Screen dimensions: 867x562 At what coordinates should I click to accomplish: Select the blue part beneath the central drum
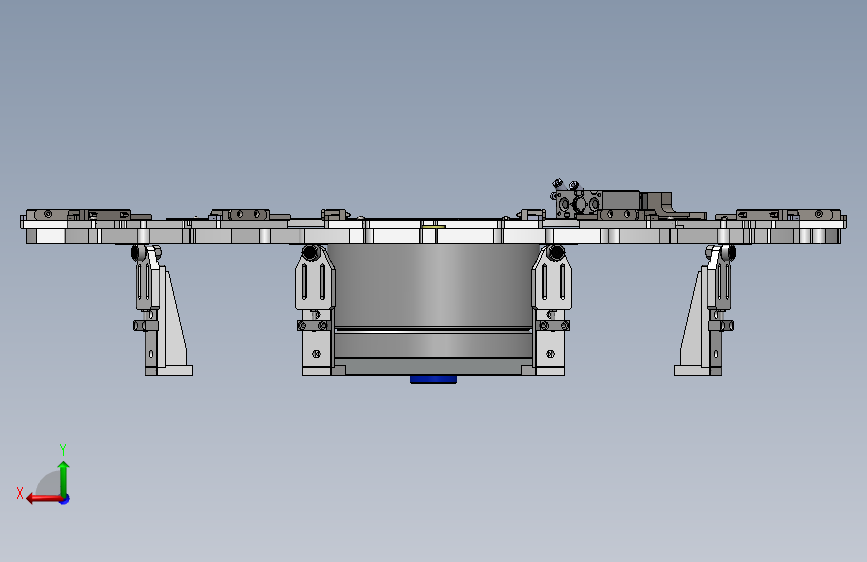tap(434, 379)
